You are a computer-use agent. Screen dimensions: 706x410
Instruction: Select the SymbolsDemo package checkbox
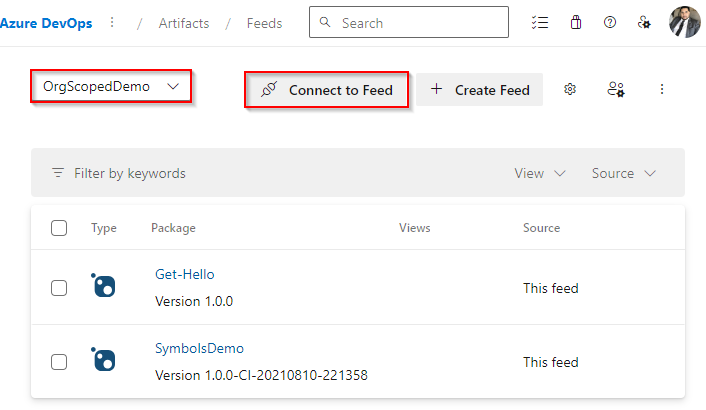click(59, 362)
